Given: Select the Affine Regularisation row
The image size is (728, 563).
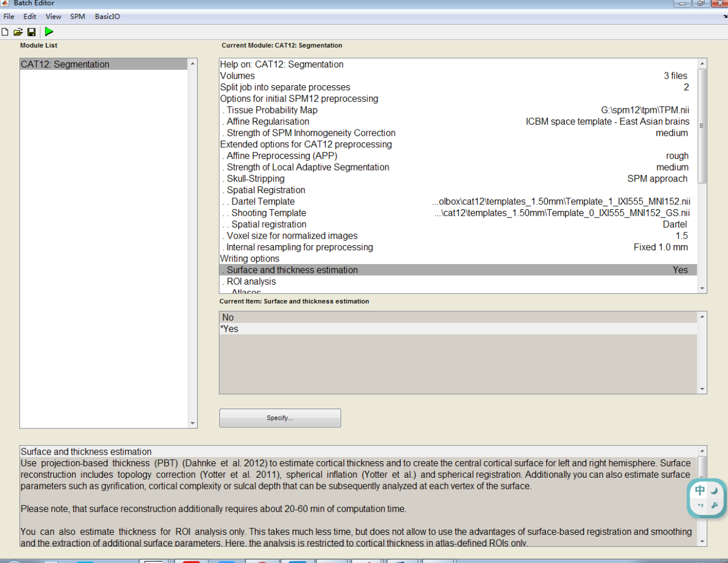Looking at the screenshot, I should pyautogui.click(x=458, y=122).
